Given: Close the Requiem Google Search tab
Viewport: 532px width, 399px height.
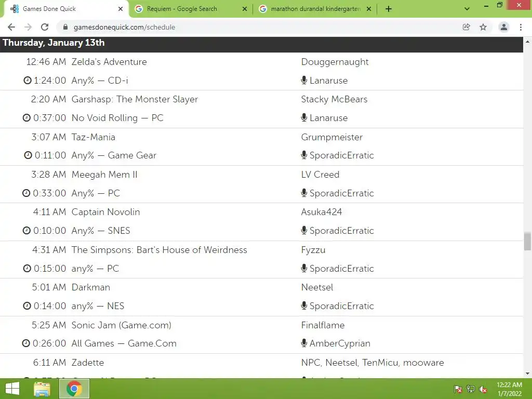Looking at the screenshot, I should point(245,9).
